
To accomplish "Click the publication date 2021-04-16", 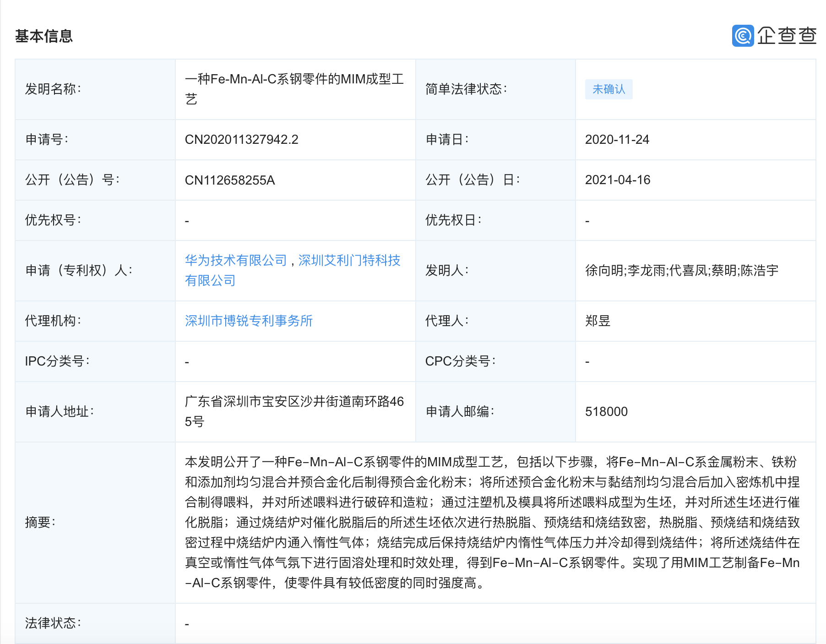I will tap(618, 180).
